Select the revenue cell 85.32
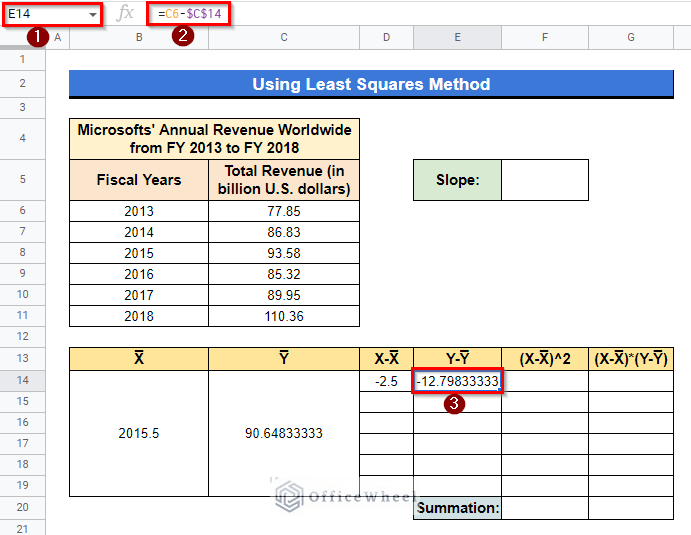 pos(284,274)
